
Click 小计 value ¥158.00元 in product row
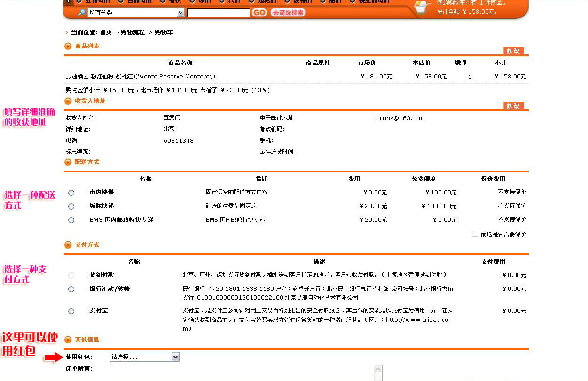point(510,77)
